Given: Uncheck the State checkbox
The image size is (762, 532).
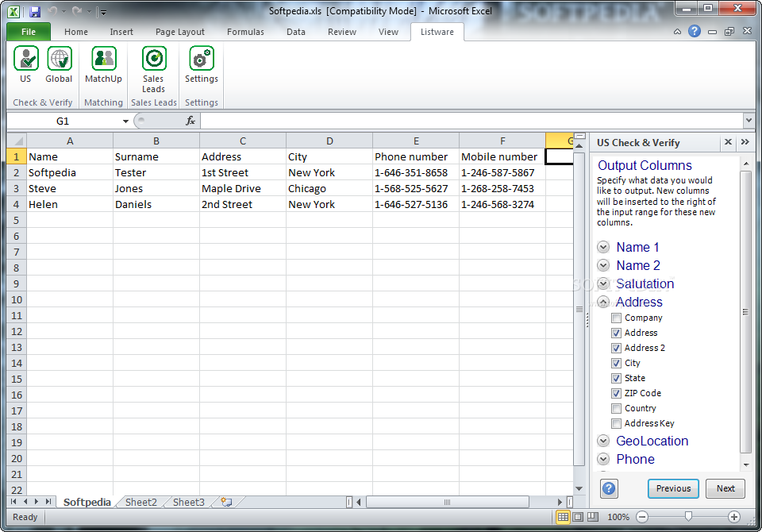Looking at the screenshot, I should coord(616,378).
